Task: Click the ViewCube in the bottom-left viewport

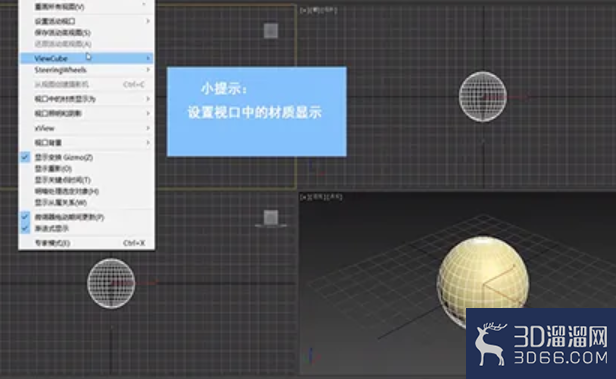Action: click(271, 218)
